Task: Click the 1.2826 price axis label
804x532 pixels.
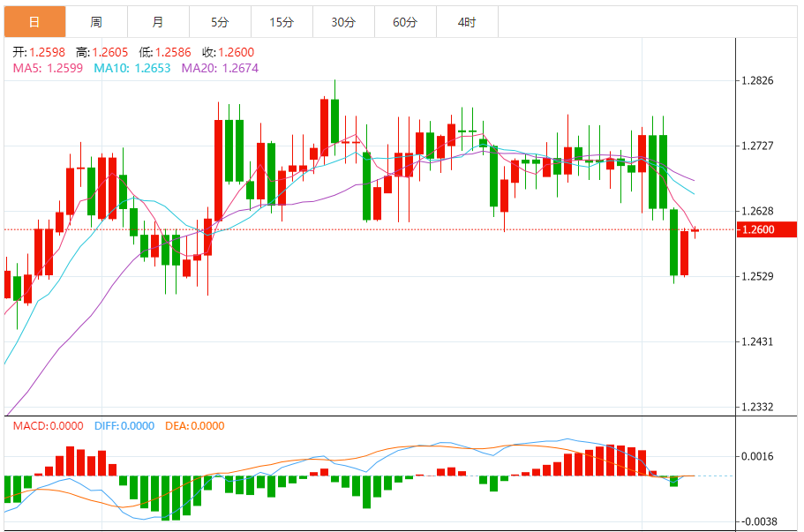Action: pos(757,80)
